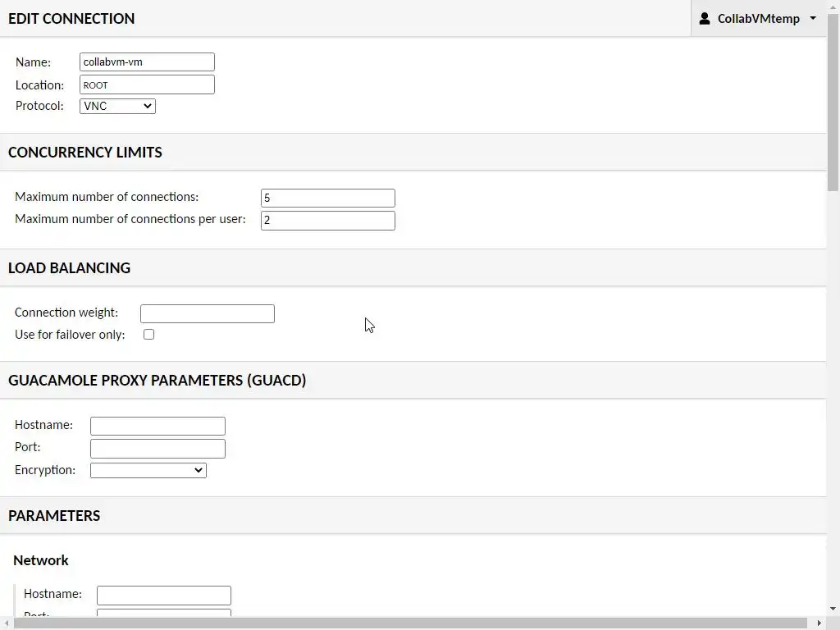
Task: Click the CollabVMtemp username label
Action: pyautogui.click(x=758, y=18)
